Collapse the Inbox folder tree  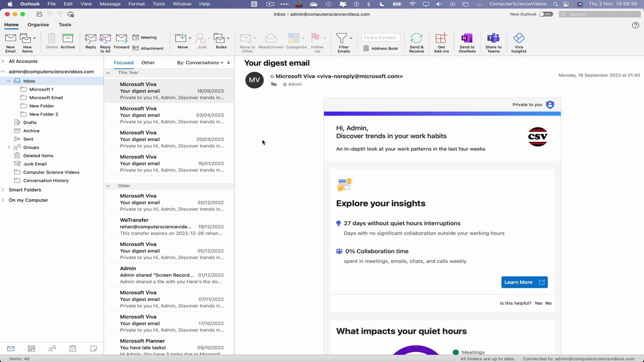[9, 81]
